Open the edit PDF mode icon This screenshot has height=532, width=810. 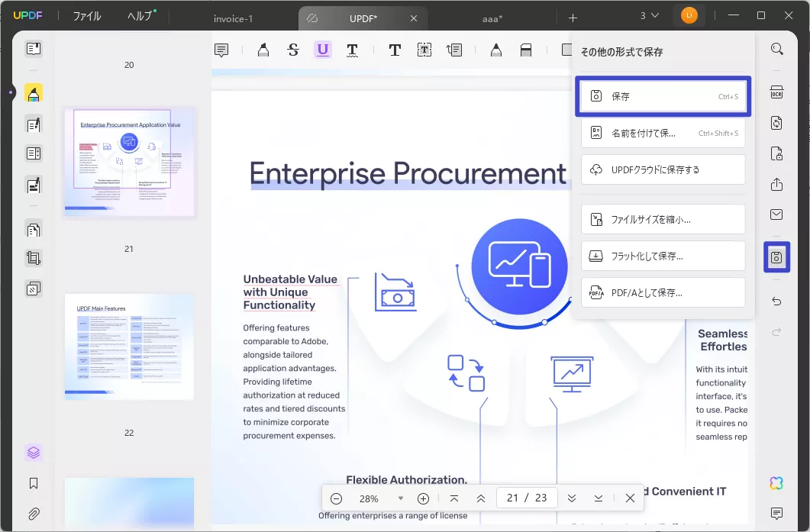34,124
